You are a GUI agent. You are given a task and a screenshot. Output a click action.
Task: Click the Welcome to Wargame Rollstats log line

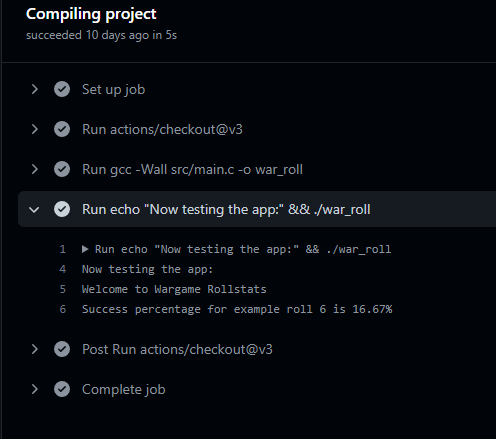pos(174,289)
